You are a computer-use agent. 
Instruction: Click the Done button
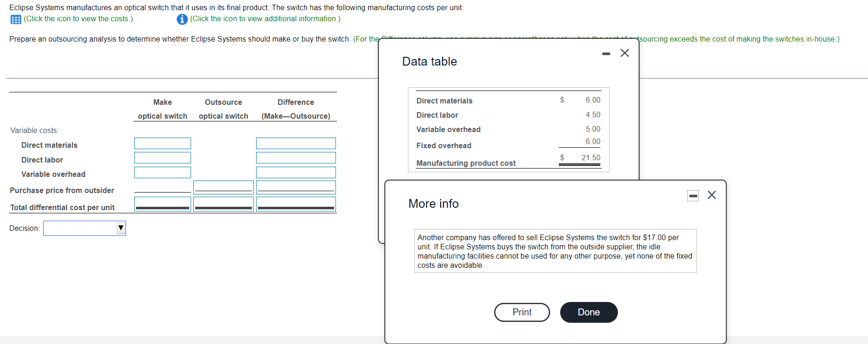(x=589, y=312)
